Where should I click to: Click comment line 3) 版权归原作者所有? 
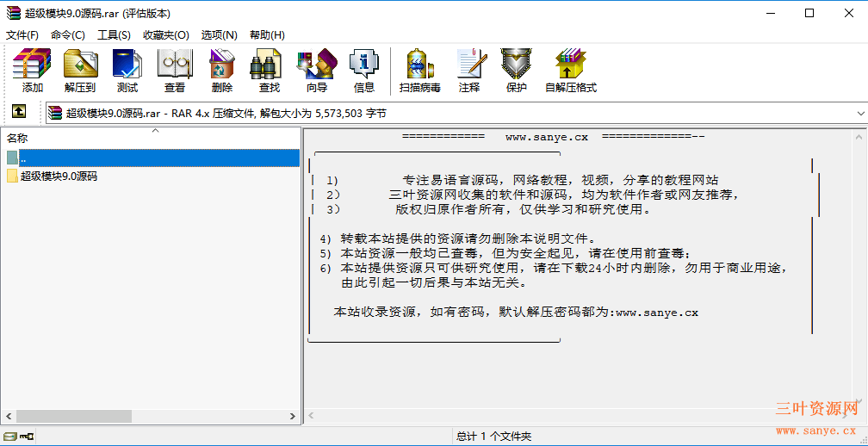coord(489,209)
